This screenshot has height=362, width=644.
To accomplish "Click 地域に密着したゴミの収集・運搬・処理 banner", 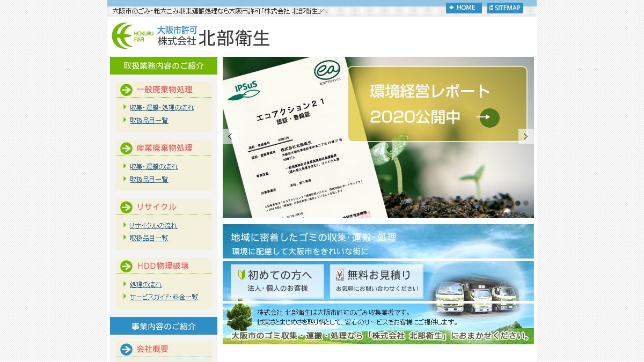I will pyautogui.click(x=378, y=241).
